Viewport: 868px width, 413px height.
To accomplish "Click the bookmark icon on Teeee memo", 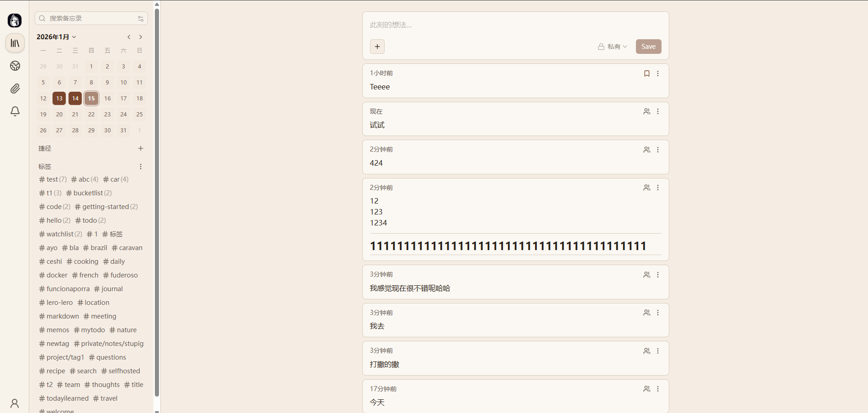I will click(x=646, y=73).
